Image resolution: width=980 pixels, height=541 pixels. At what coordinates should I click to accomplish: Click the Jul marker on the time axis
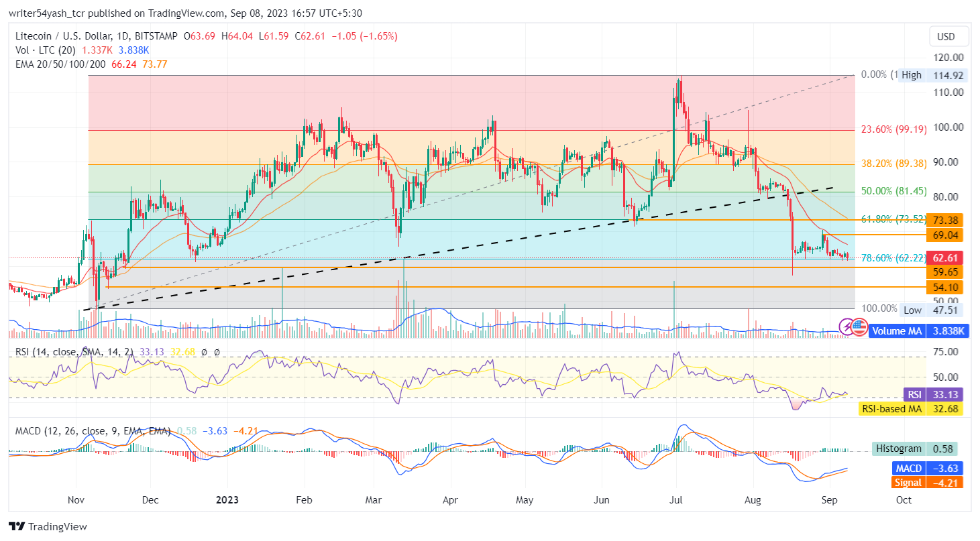675,500
